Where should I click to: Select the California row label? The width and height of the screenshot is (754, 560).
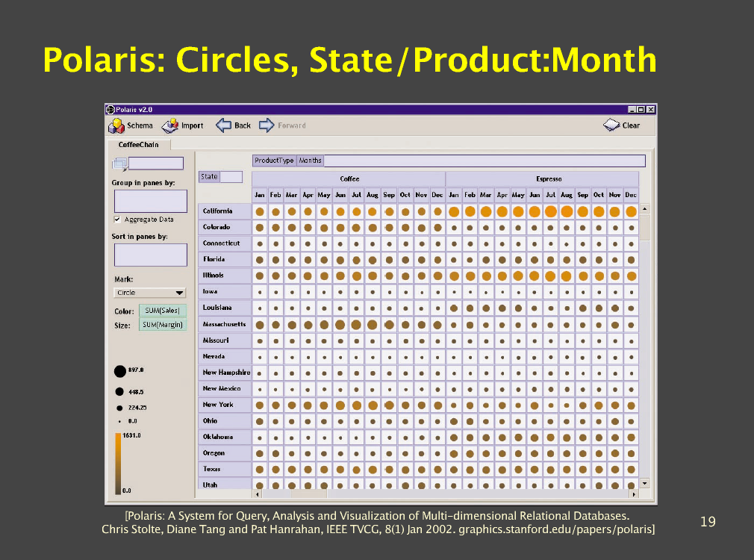point(225,211)
